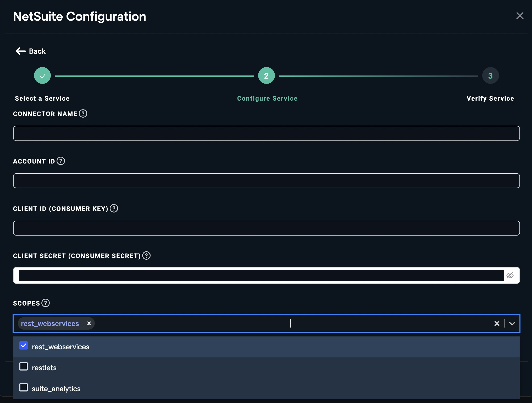The height and width of the screenshot is (403, 532).
Task: Click the Configure Service step label
Action: 267,99
